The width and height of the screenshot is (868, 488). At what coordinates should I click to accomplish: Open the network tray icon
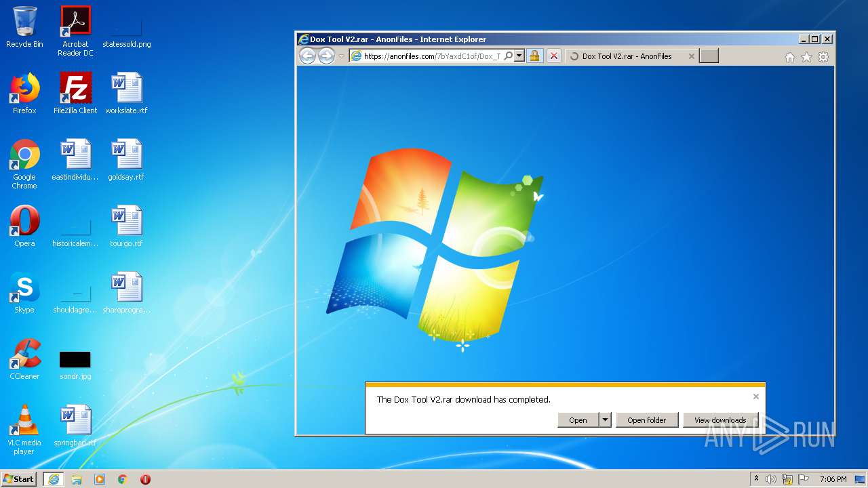787,479
